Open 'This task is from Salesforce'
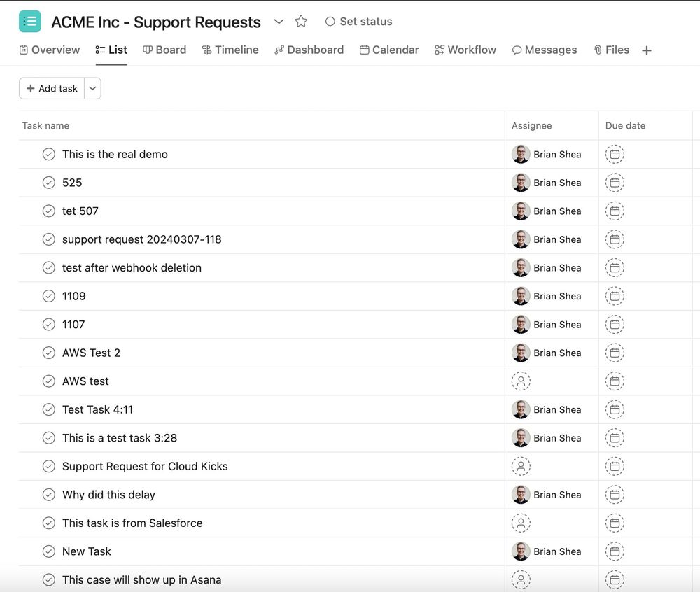Viewport: 700px width, 592px height. (132, 523)
